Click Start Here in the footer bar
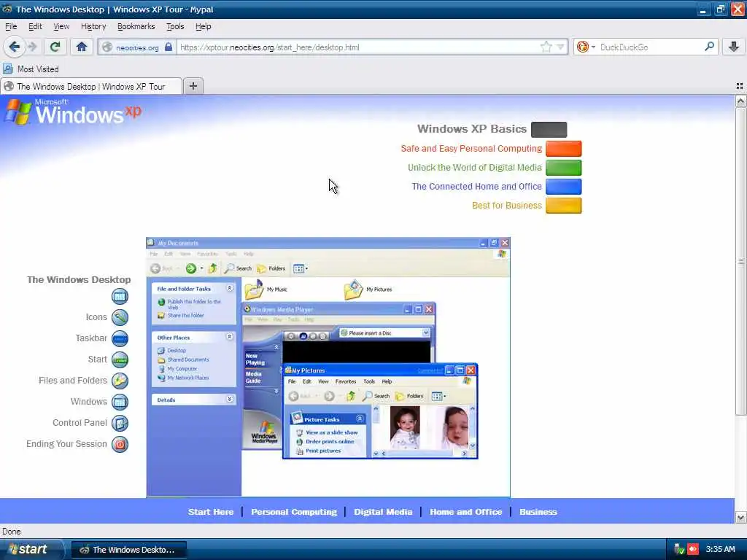 pyautogui.click(x=211, y=512)
